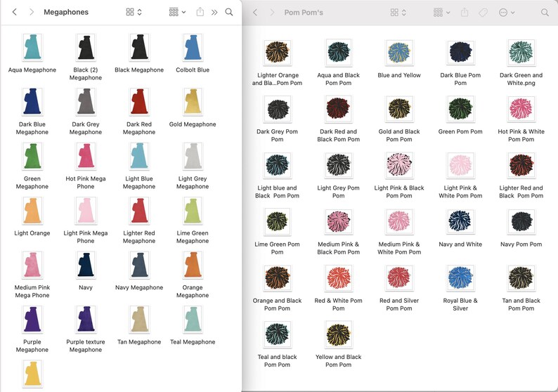Click the "Purple Megaphone" file name
This screenshot has width=558, height=392.
point(32,346)
